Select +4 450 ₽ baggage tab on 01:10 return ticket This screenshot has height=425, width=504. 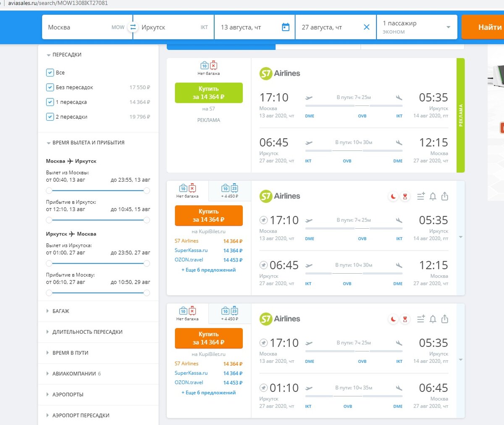point(230,313)
